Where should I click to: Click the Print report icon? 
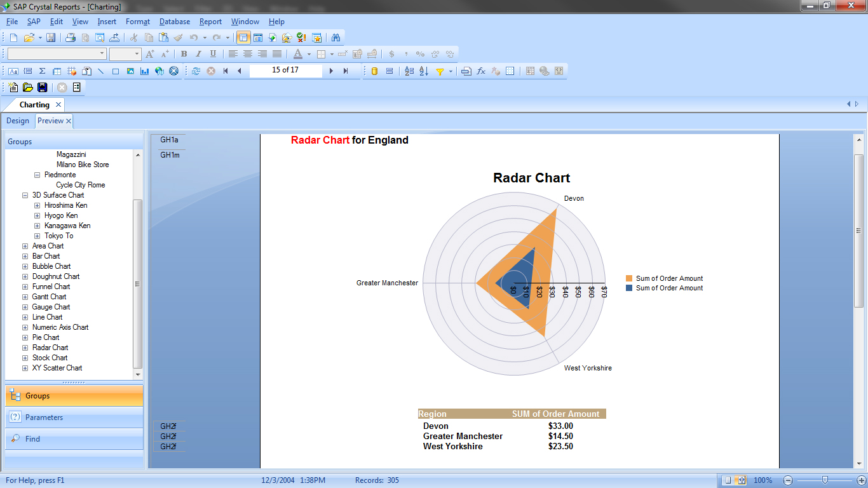coord(71,37)
